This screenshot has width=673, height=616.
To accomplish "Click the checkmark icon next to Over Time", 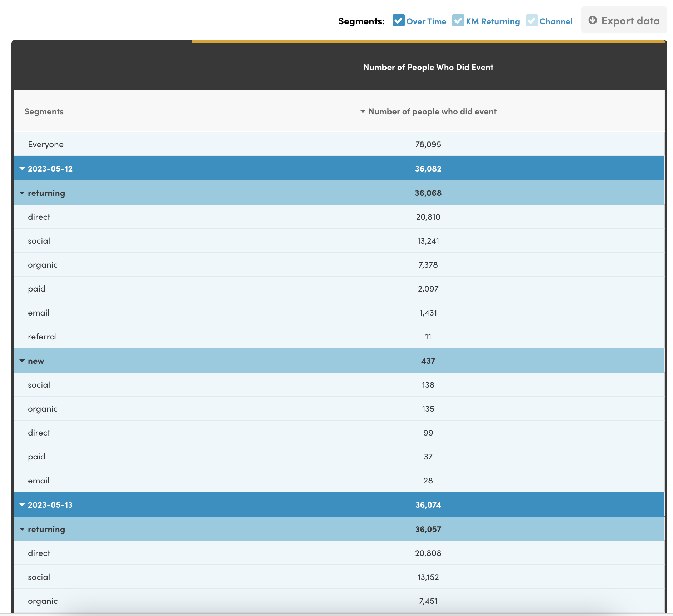I will 398,21.
